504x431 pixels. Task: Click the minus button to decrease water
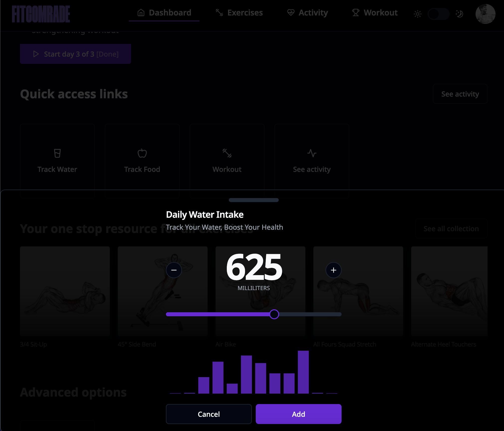tap(174, 270)
